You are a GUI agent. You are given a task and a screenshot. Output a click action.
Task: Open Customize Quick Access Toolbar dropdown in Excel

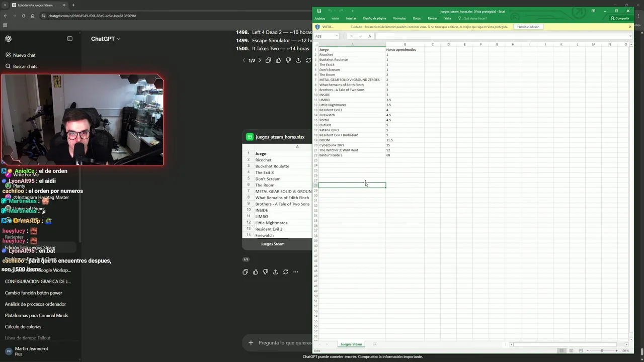click(353, 11)
